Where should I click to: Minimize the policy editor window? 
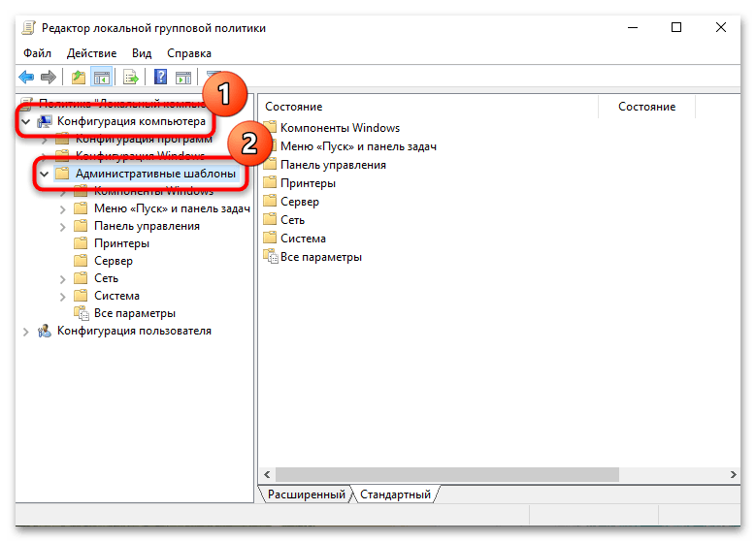tap(633, 28)
